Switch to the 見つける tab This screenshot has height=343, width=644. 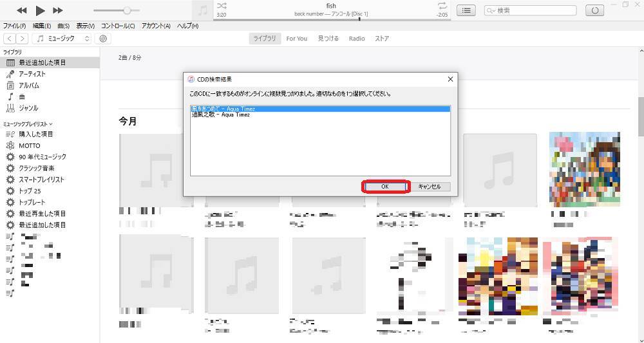click(x=328, y=39)
